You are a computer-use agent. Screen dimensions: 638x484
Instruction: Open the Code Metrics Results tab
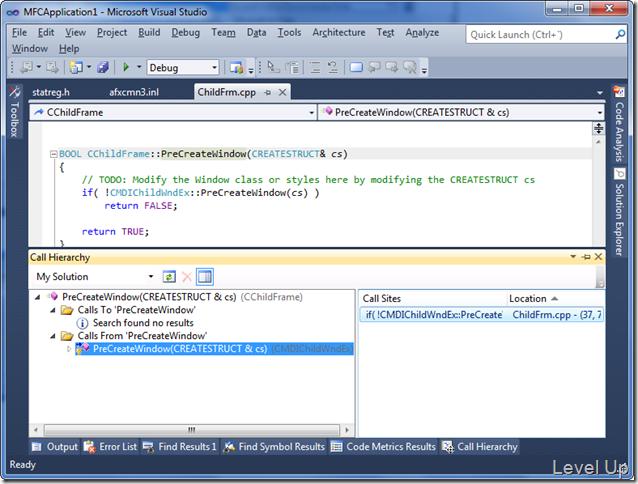click(x=383, y=447)
